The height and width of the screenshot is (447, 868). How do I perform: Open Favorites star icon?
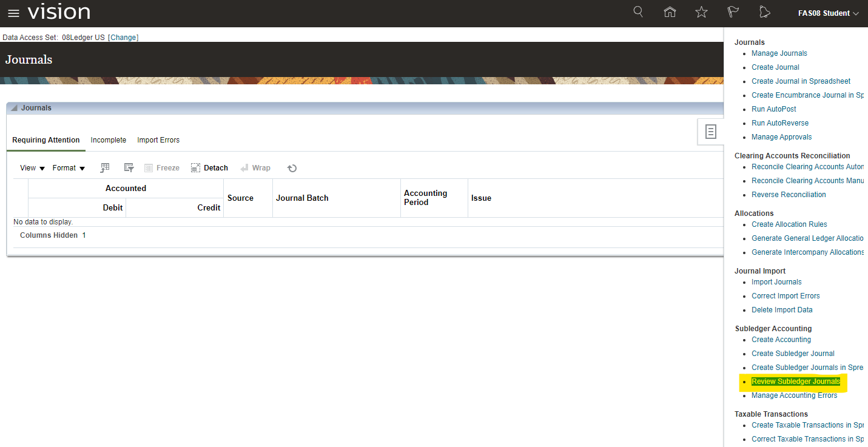click(701, 12)
